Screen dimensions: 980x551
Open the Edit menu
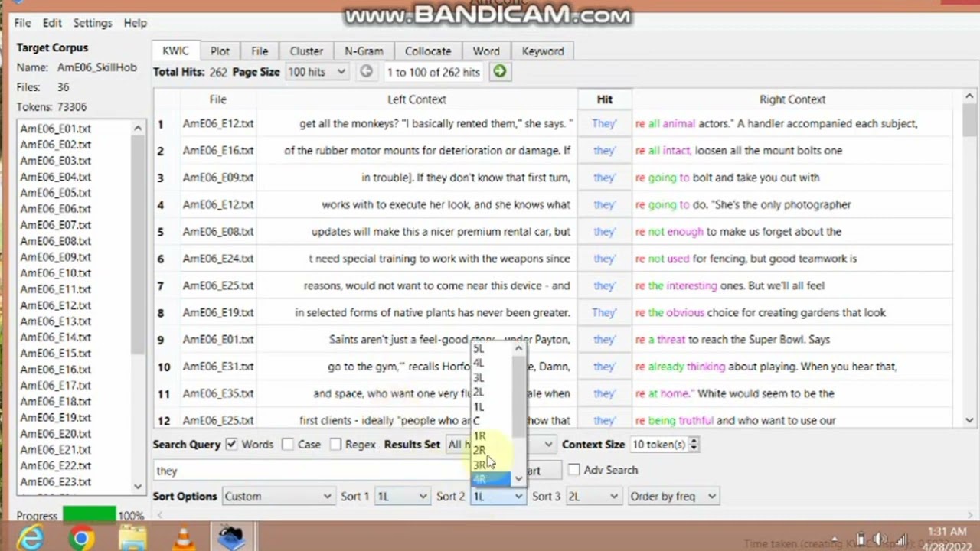click(x=52, y=23)
